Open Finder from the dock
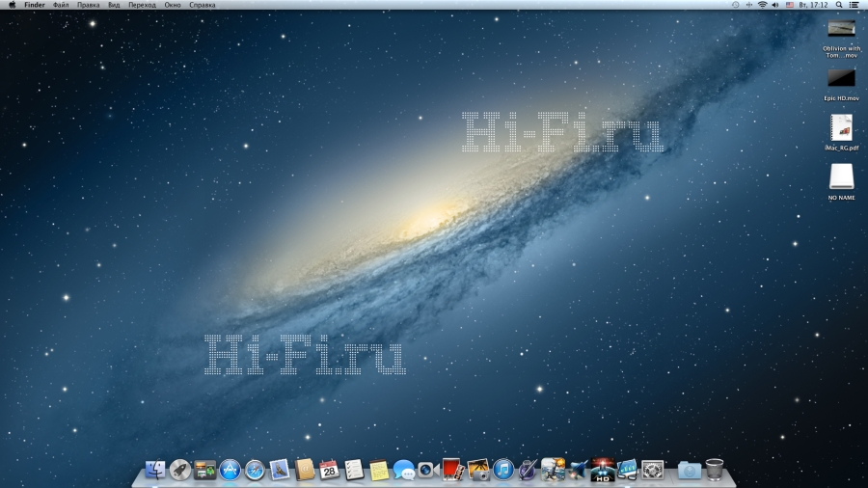This screenshot has width=868, height=488. (x=154, y=470)
